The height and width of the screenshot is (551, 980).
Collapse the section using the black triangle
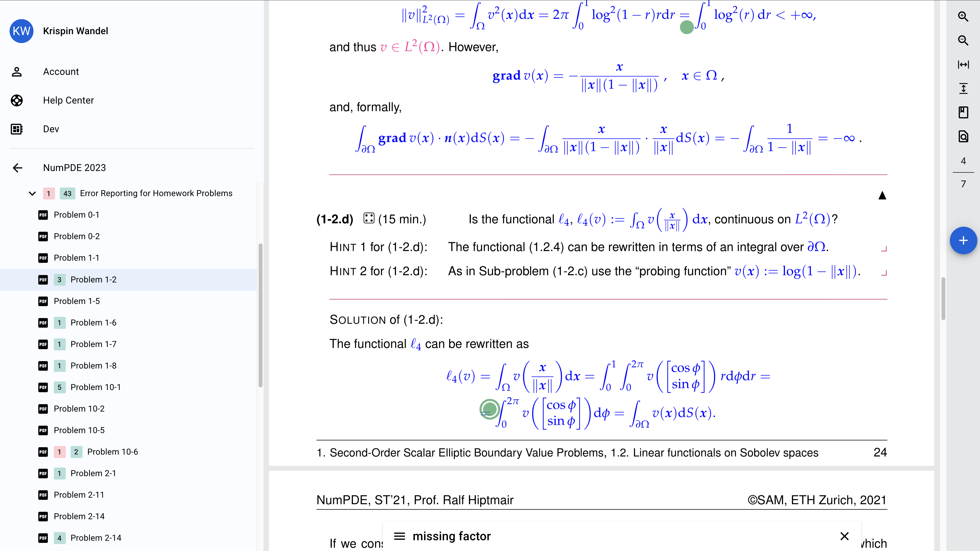(x=882, y=195)
